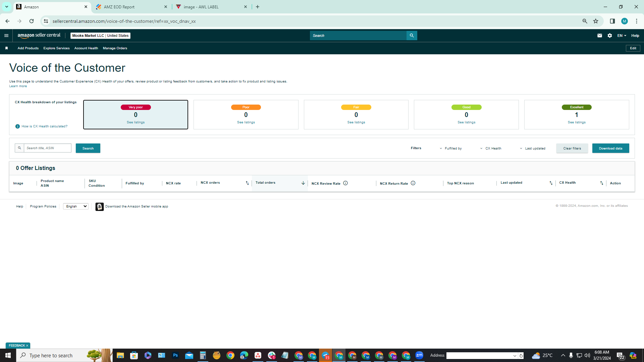Open Chrome side panel icon
The image size is (644, 362).
pyautogui.click(x=612, y=21)
